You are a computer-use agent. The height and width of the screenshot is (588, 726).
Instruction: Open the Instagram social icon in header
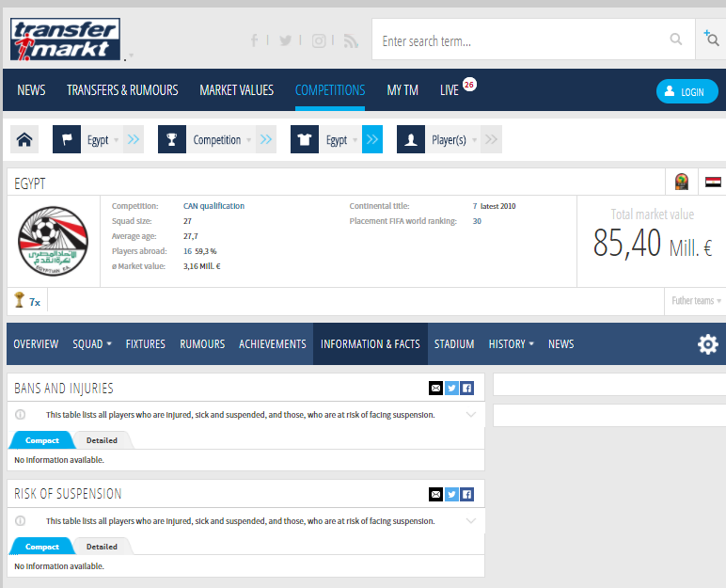point(319,40)
